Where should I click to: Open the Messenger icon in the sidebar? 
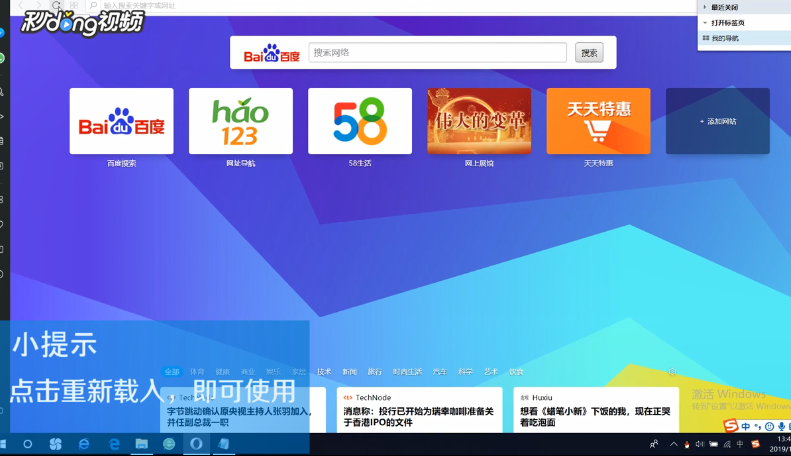2,33
